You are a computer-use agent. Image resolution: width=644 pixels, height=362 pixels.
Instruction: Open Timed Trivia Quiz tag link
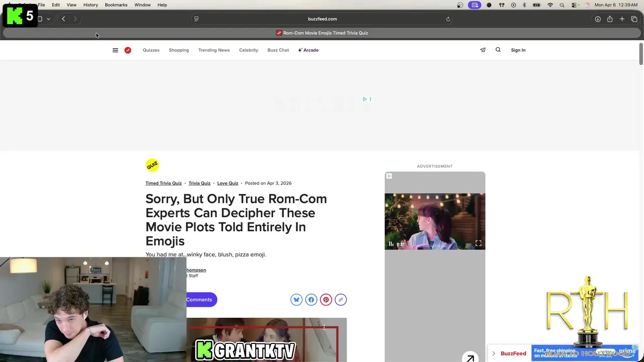coord(164,184)
